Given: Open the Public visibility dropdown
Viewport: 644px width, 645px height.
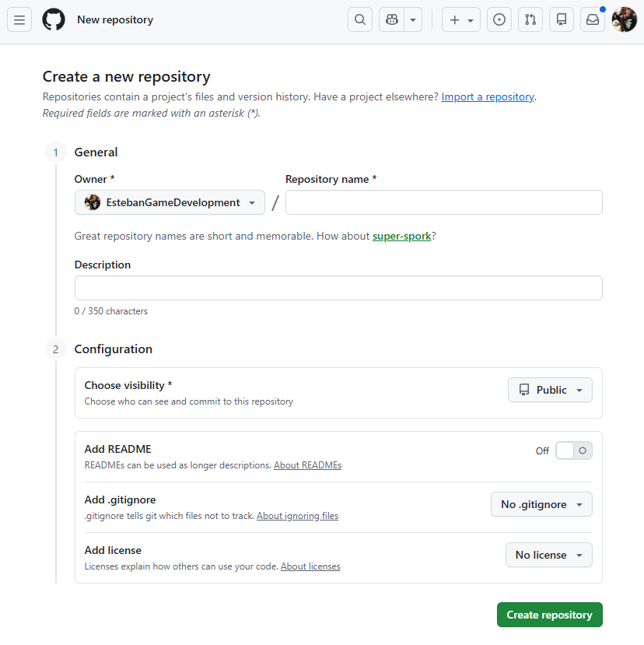Looking at the screenshot, I should [550, 390].
